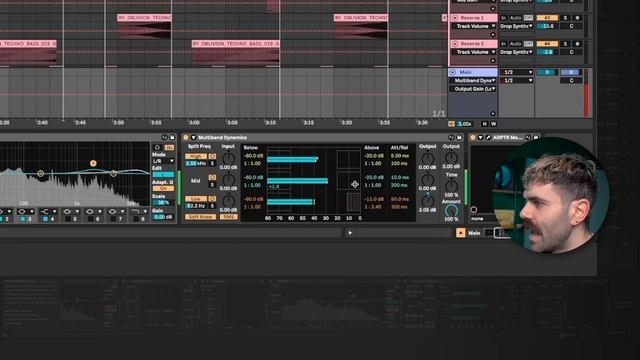Screen dimensions: 640x360
Task: Add automation lane on Main track
Action: [493, 114]
